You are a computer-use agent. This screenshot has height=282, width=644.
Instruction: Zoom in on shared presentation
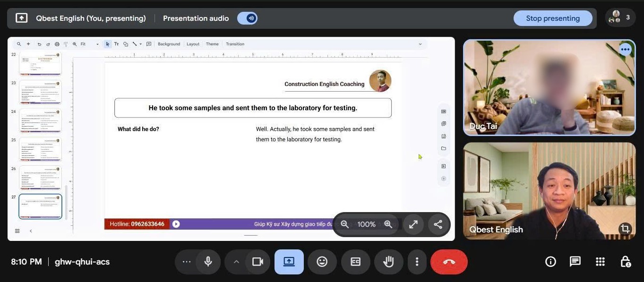[x=388, y=224]
